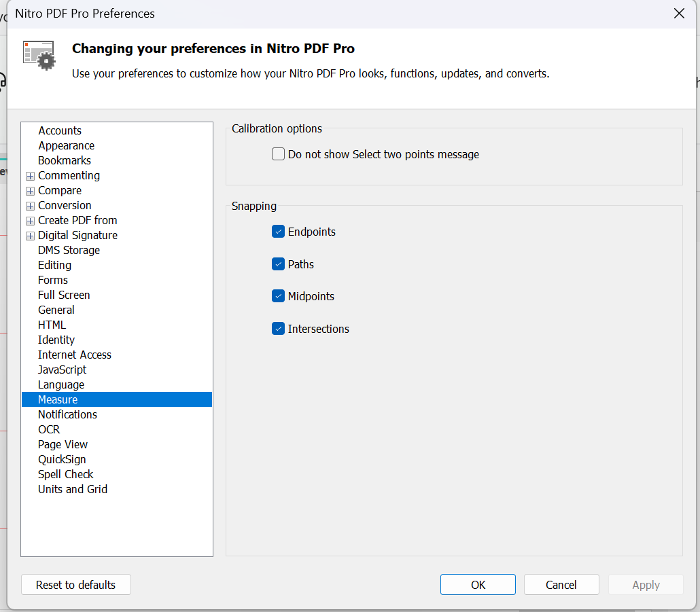Open Notifications preferences
This screenshot has height=612, width=700.
pos(67,415)
